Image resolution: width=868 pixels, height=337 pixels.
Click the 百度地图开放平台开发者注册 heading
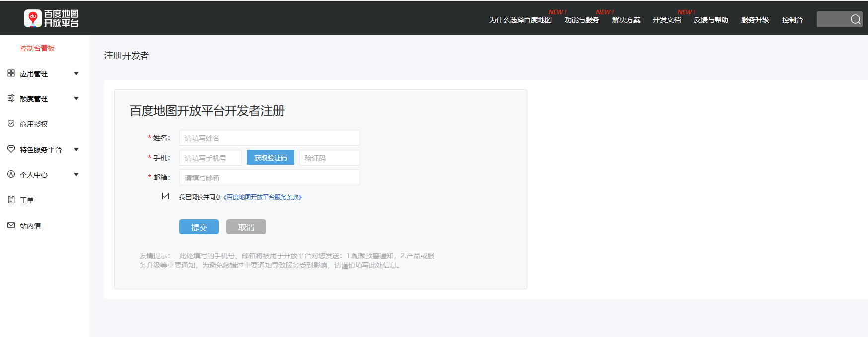(x=207, y=111)
